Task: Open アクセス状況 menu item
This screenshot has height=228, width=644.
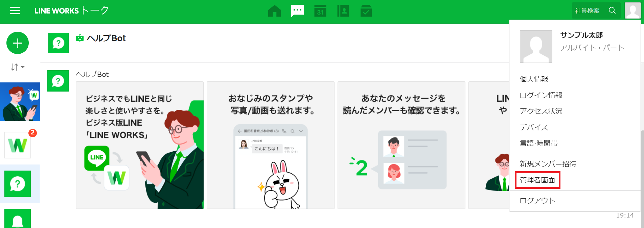Action: [541, 111]
